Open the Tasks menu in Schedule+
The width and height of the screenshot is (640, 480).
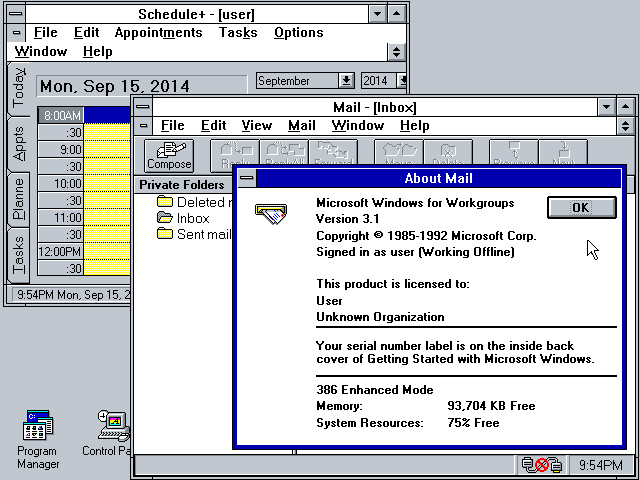(x=238, y=33)
